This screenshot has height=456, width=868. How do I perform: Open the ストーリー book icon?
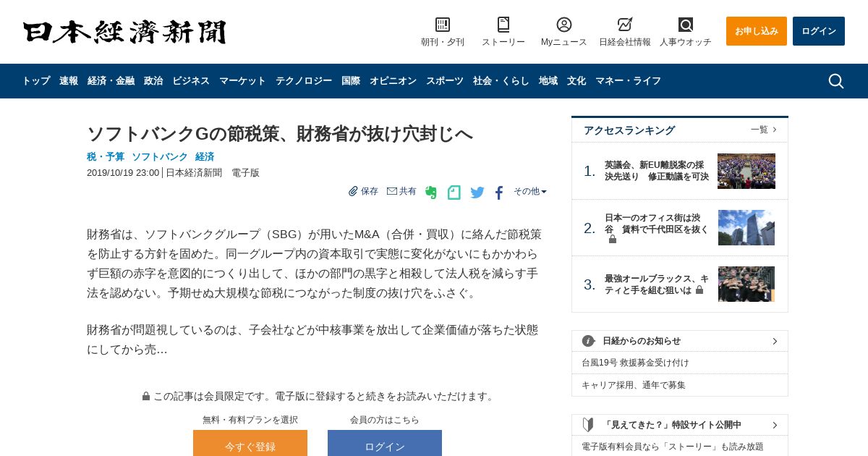coord(503,25)
